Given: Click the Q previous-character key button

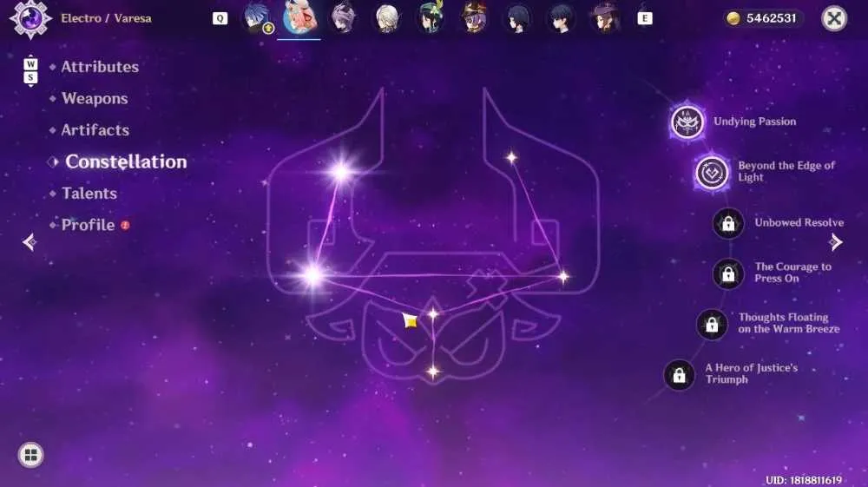Looking at the screenshot, I should tap(220, 18).
